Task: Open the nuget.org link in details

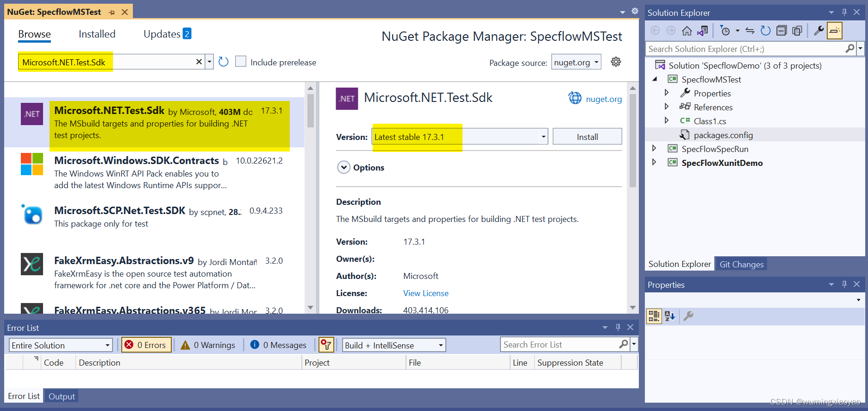Action: (604, 99)
